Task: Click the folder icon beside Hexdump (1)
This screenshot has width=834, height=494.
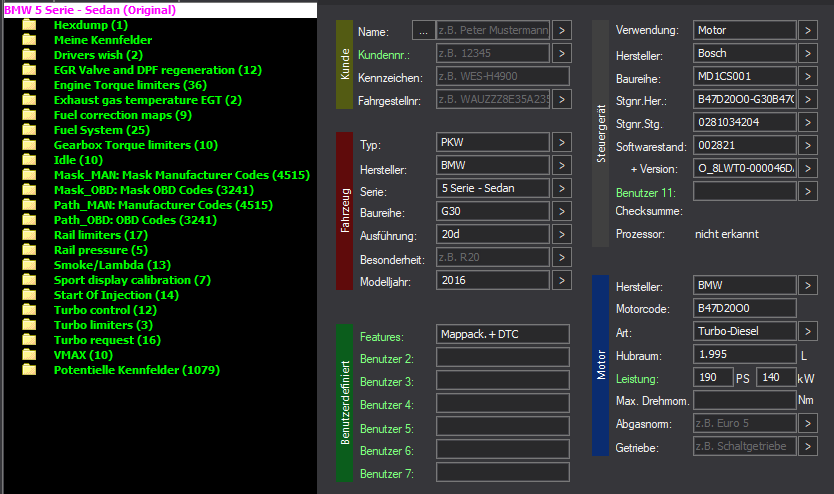Action: pyautogui.click(x=29, y=25)
